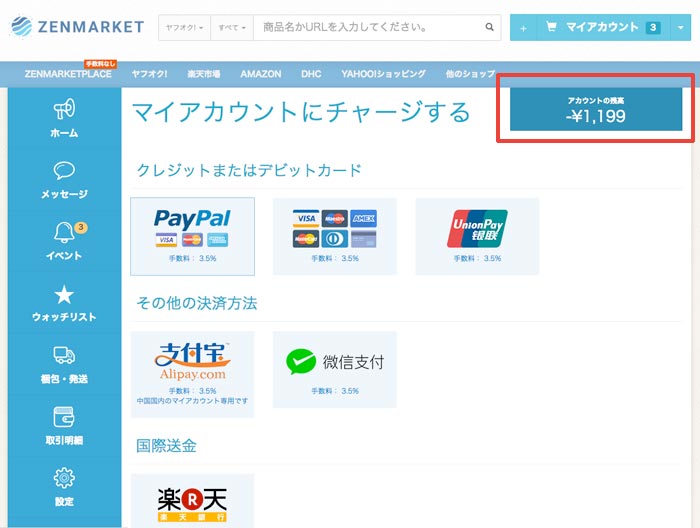This screenshot has height=528, width=700.
Task: Click the イベント notification badge 3
Action: pos(81,227)
